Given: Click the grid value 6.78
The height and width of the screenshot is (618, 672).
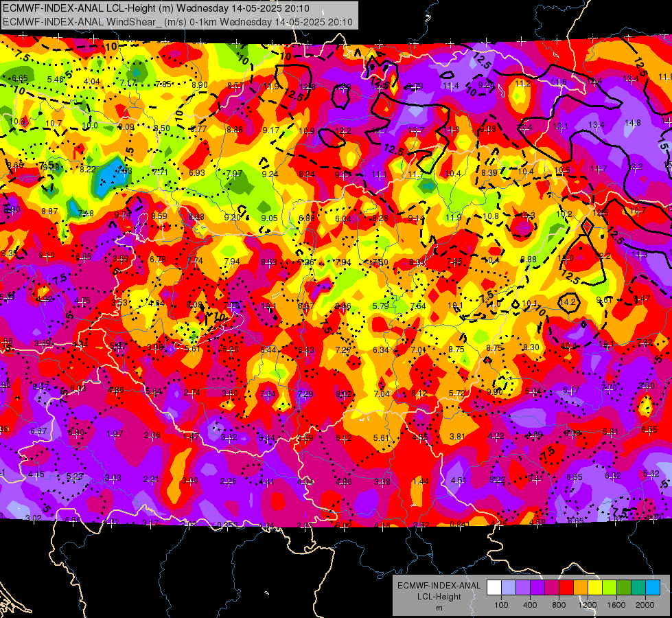Looking at the screenshot, I should 158,259.
